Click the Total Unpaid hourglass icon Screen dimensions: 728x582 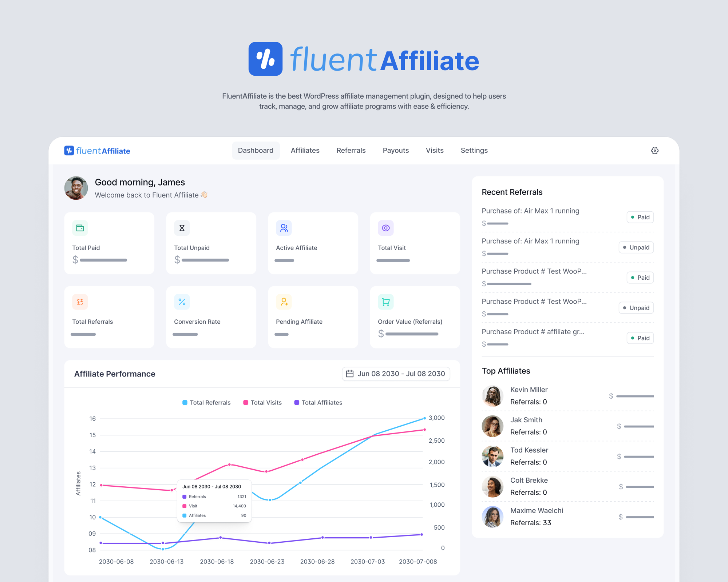(x=182, y=228)
